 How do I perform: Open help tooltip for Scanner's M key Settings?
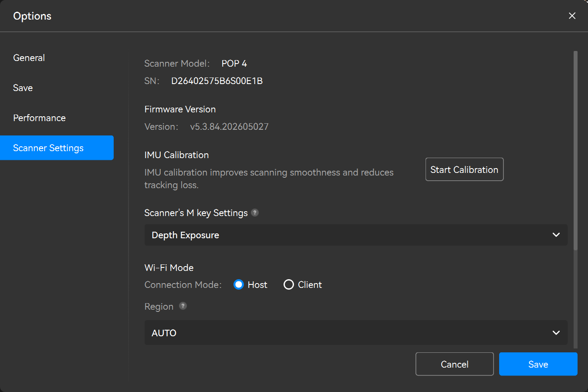click(x=255, y=213)
